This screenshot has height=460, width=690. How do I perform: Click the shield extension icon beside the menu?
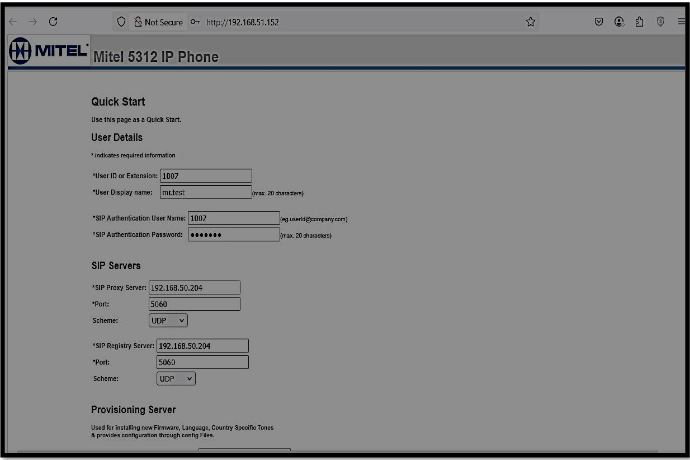pyautogui.click(x=660, y=22)
